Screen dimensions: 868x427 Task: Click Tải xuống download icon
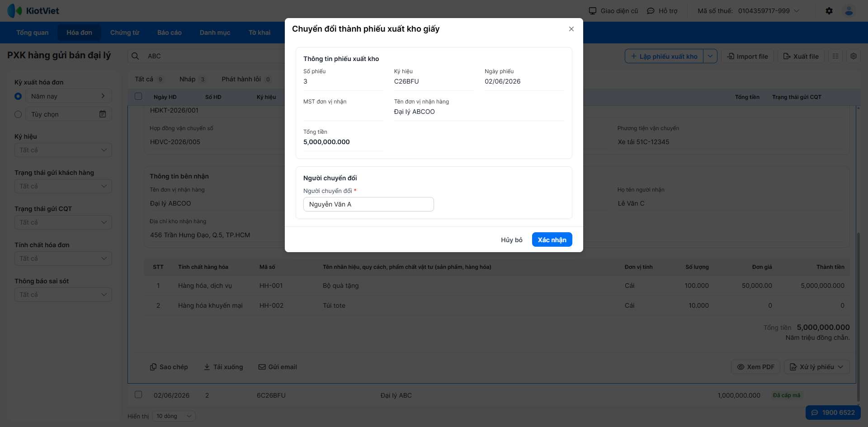207,367
